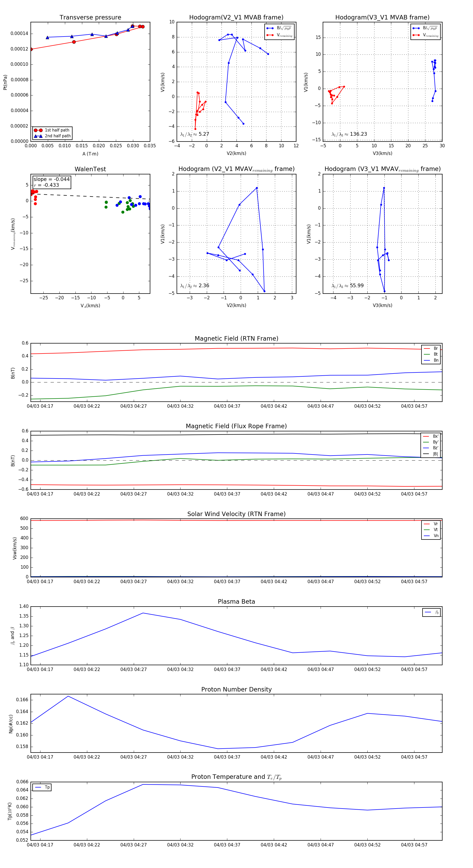The image size is (473, 868).
Task: Click the "0.166" tick on Proton Number Density
Action: tap(22, 700)
